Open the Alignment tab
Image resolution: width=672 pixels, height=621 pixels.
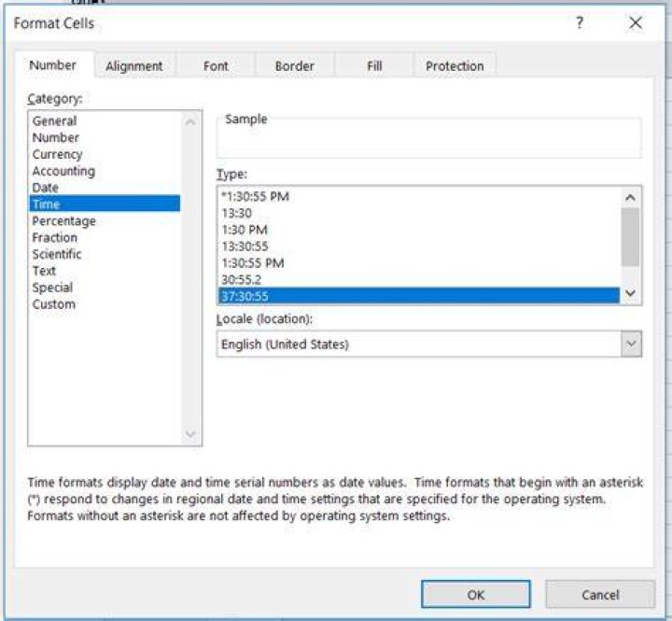134,66
